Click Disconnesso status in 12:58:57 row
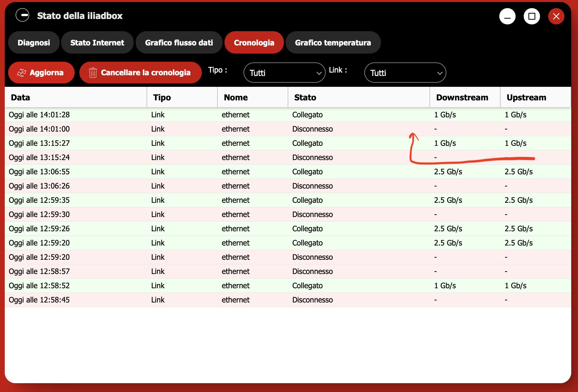This screenshot has width=578, height=392. tap(312, 271)
